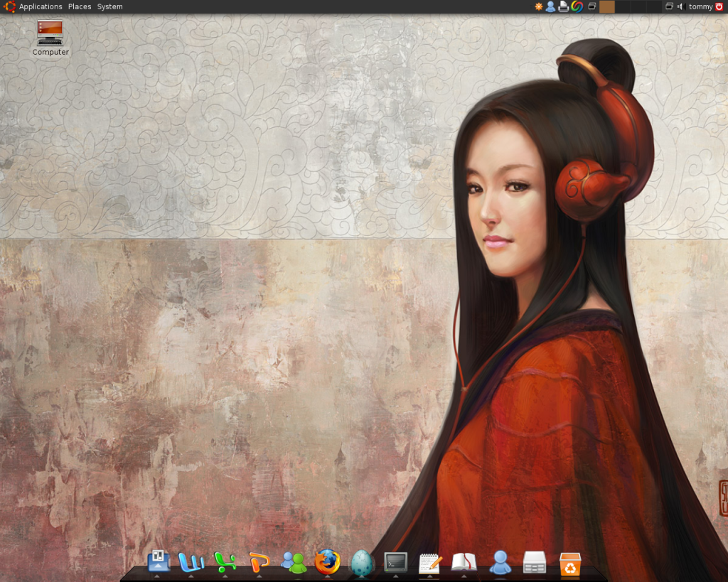Open the orange recycle trash bin dock icon
The image size is (728, 582).
569,564
